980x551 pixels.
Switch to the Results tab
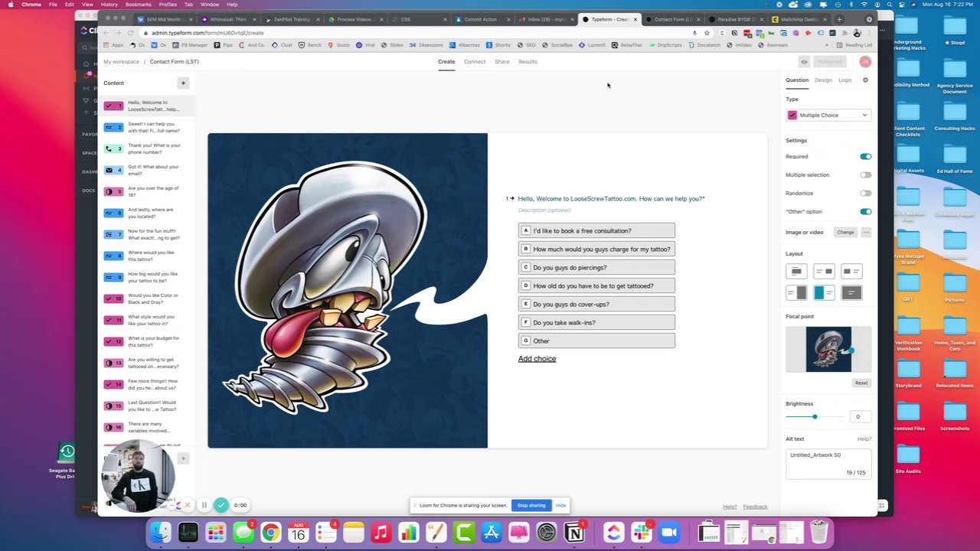click(x=528, y=61)
